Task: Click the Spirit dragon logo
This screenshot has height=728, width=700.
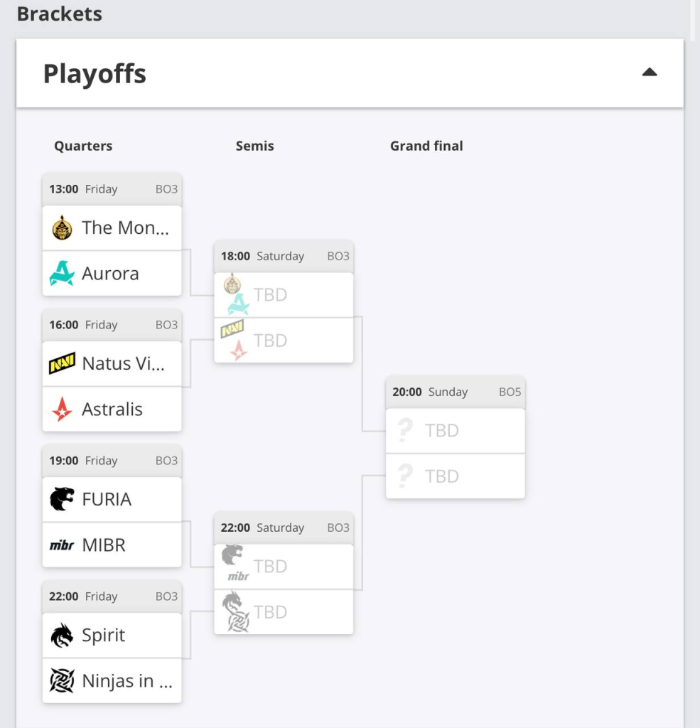Action: coord(63,635)
